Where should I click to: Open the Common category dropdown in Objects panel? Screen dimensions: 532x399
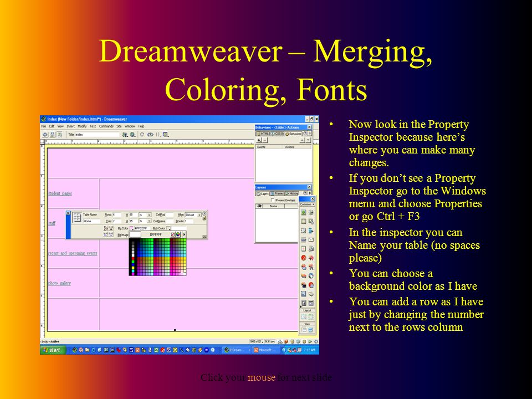(x=307, y=204)
